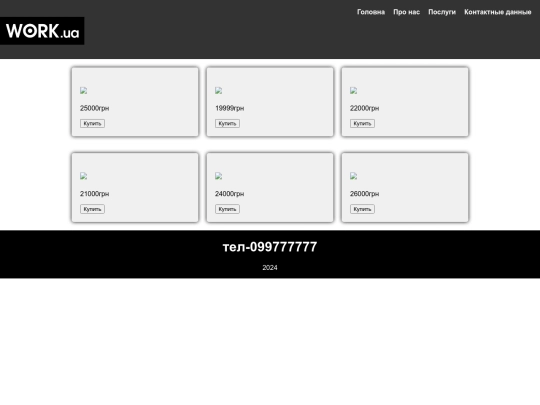540x405 pixels.
Task: Open the Головна nav link
Action: pos(371,12)
